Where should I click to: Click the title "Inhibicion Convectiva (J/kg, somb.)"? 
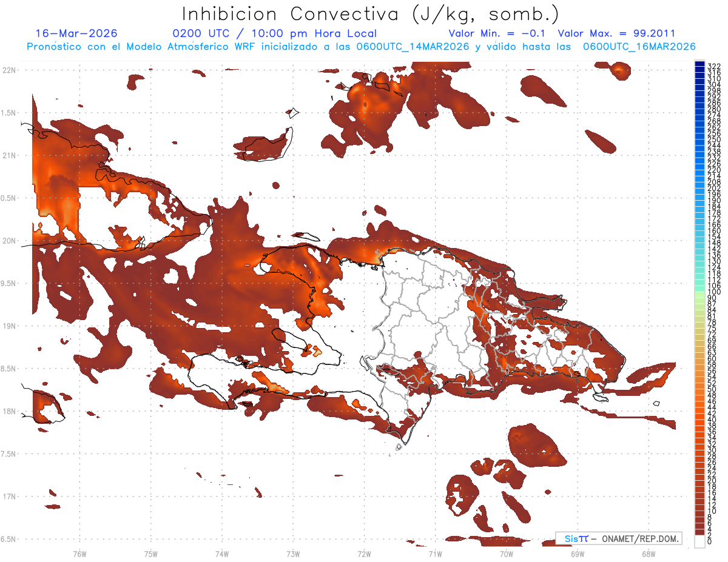[371, 14]
